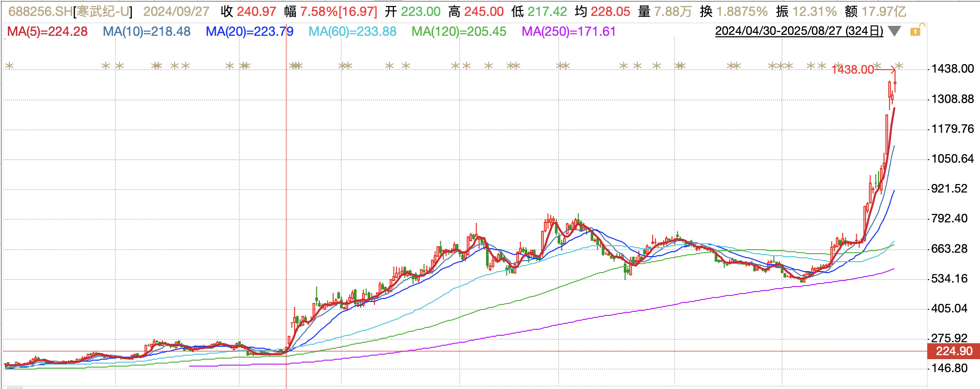Click the orange unlock padlock icon
Viewport: 980px width, 389px height.
pos(917,30)
